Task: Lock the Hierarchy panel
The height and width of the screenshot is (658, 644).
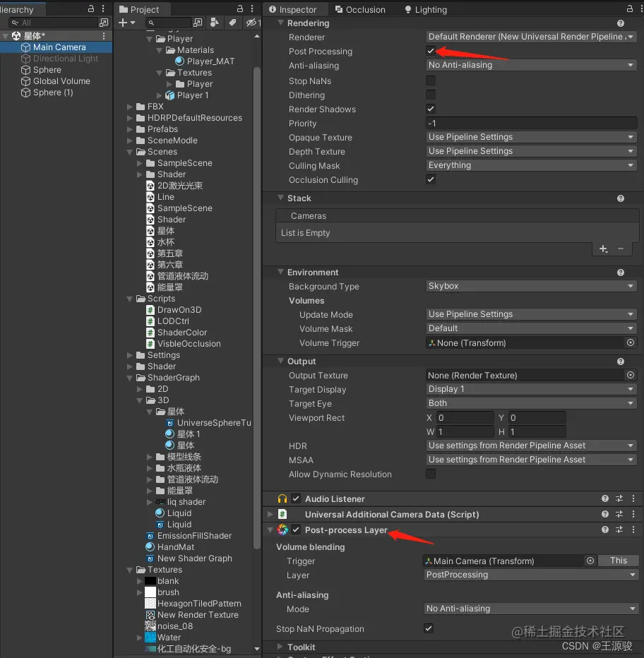Action: tap(90, 8)
